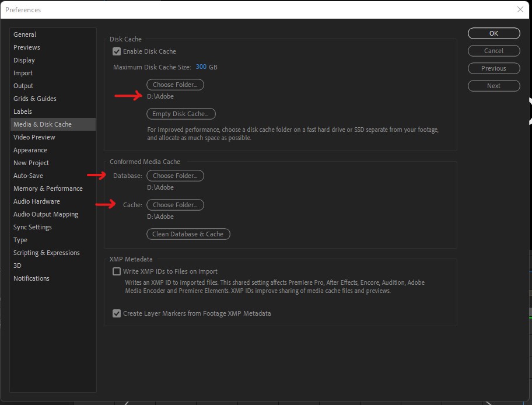Confirm preferences with OK
Image resolution: width=532 pixels, height=405 pixels.
click(x=494, y=33)
